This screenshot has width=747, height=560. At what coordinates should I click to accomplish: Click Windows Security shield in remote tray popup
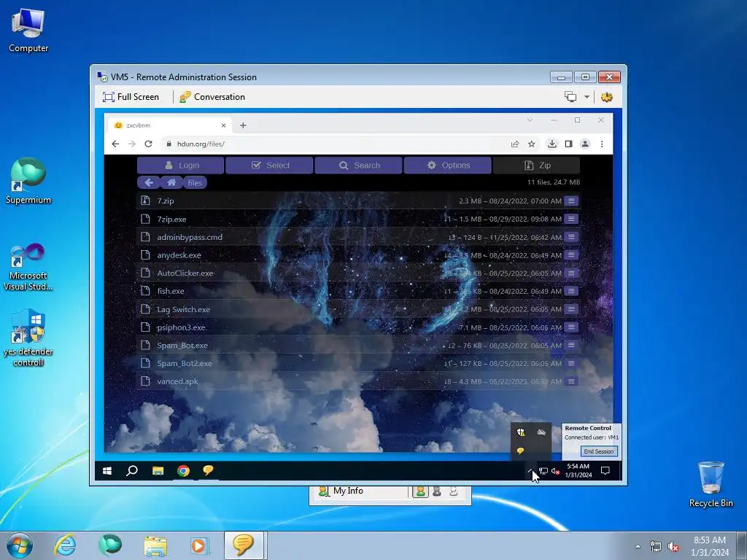(521, 432)
